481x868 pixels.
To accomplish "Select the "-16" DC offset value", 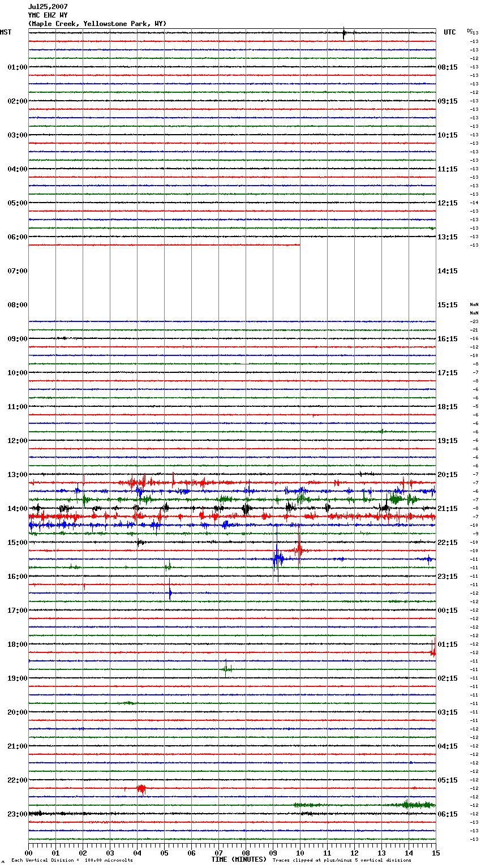I will pos(474,338).
